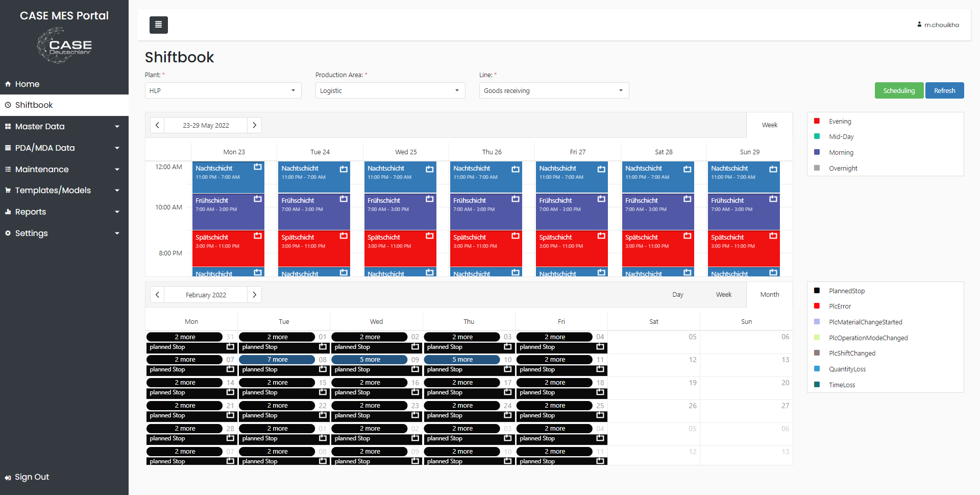Go to next week after 23-29 May
This screenshot has width=980, height=495.
click(254, 125)
